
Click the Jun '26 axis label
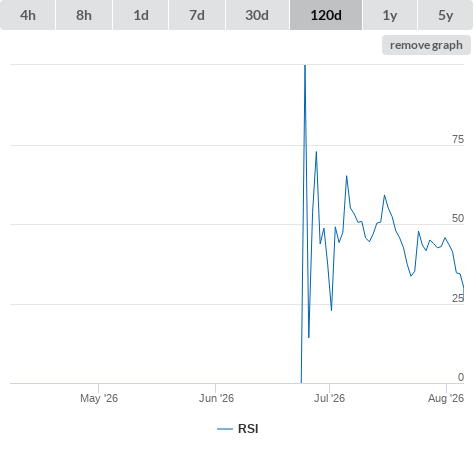216,398
